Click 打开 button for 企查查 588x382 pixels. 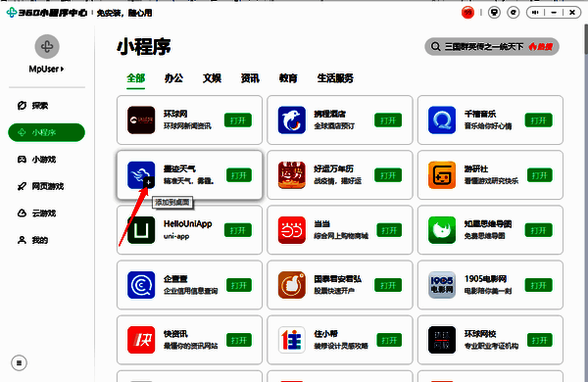(x=239, y=285)
